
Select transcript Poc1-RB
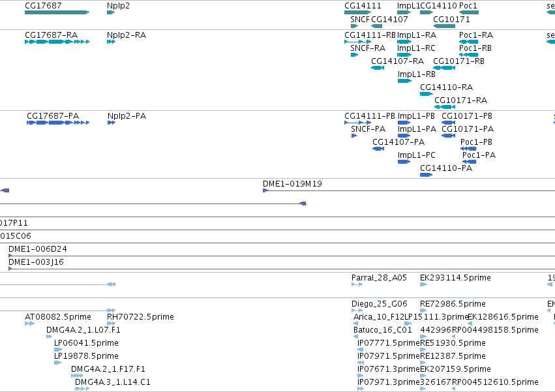point(469,55)
